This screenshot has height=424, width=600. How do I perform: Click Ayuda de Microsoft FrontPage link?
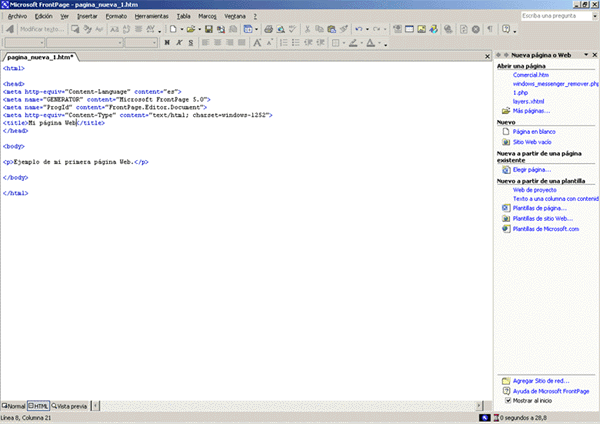pyautogui.click(x=551, y=391)
